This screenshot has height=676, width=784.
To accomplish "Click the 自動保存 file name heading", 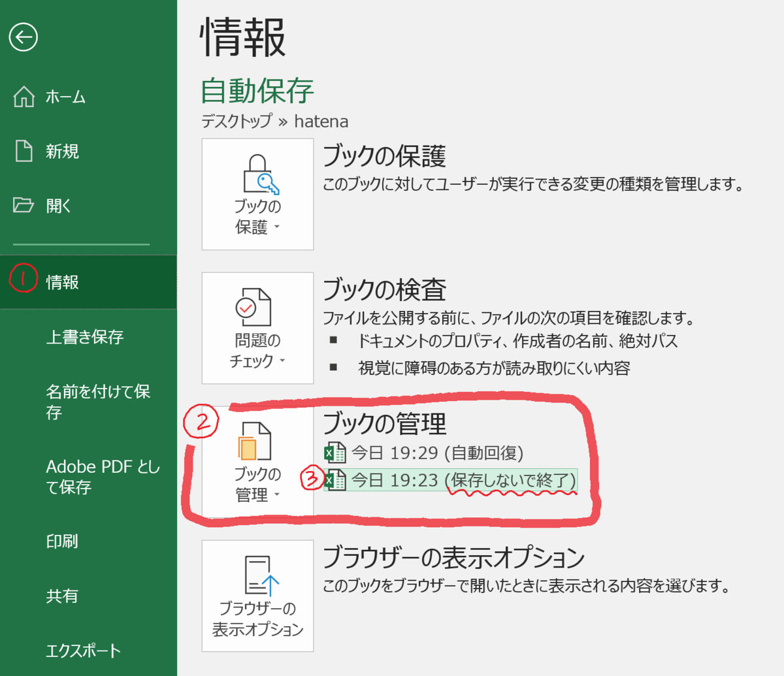I will pos(257,90).
